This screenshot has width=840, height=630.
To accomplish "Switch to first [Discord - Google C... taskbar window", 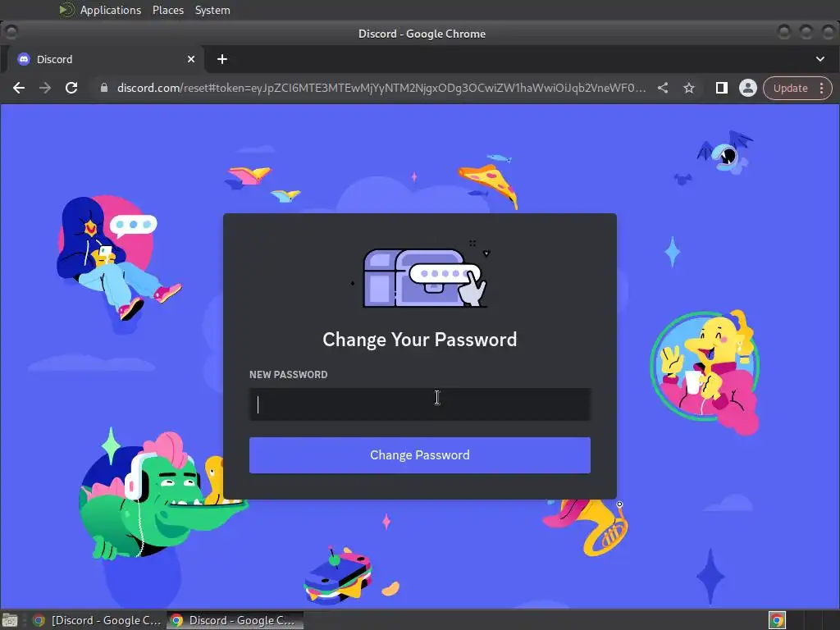I will 98,620.
